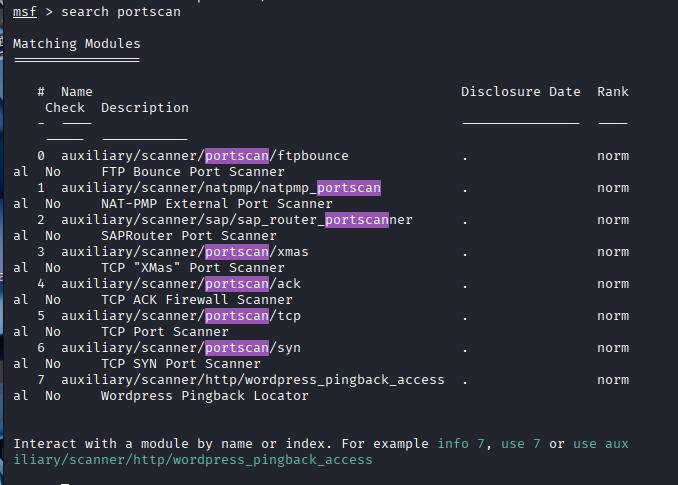Screen dimensions: 678x485
Task: Select the portscan/xmas module path
Action: (x=184, y=252)
